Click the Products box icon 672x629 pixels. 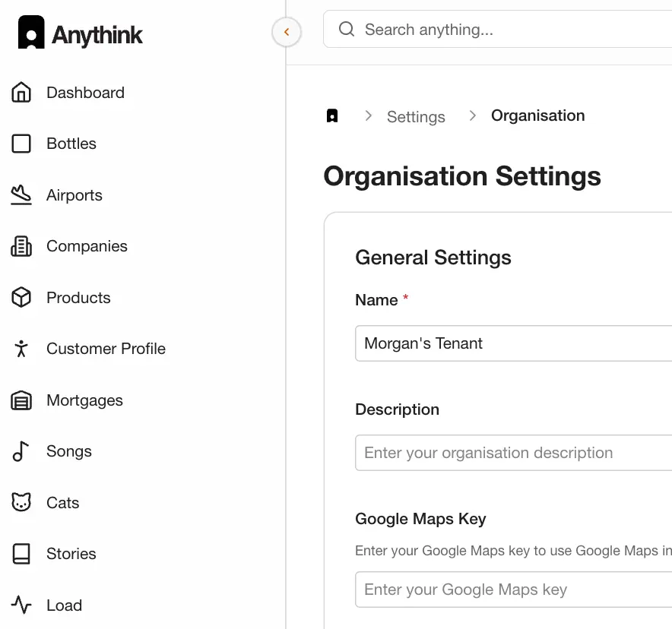(21, 298)
